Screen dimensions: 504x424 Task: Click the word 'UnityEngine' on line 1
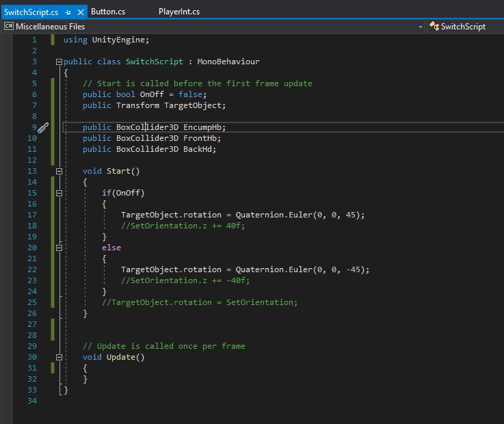tap(118, 40)
